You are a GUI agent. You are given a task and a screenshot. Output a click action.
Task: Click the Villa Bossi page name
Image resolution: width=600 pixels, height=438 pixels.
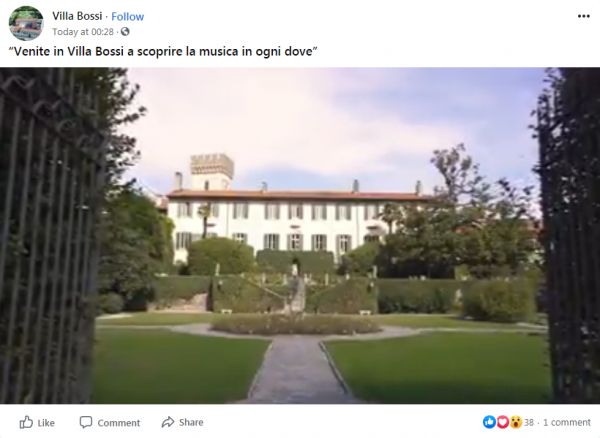[77, 16]
